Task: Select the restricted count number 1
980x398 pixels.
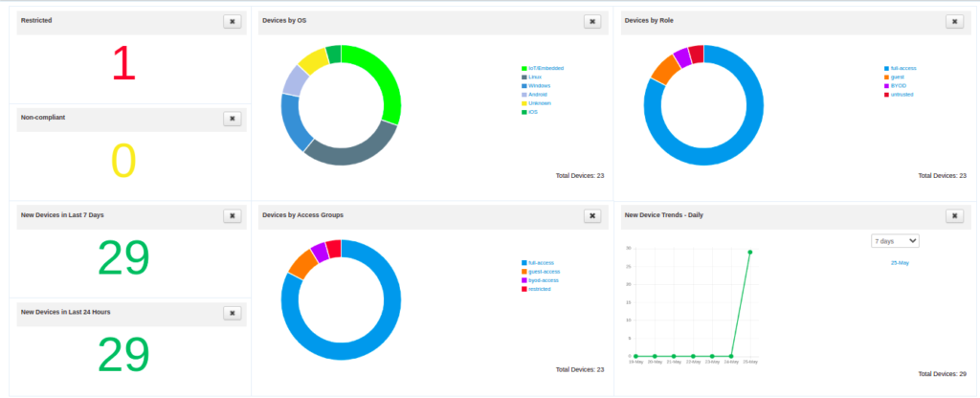Action: point(123,66)
